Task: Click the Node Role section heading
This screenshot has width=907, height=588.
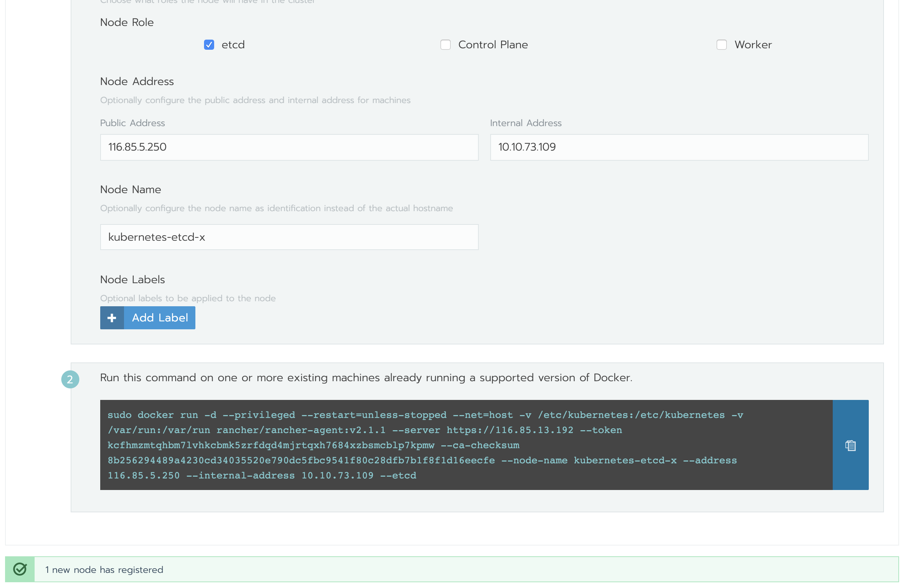Action: coord(127,22)
